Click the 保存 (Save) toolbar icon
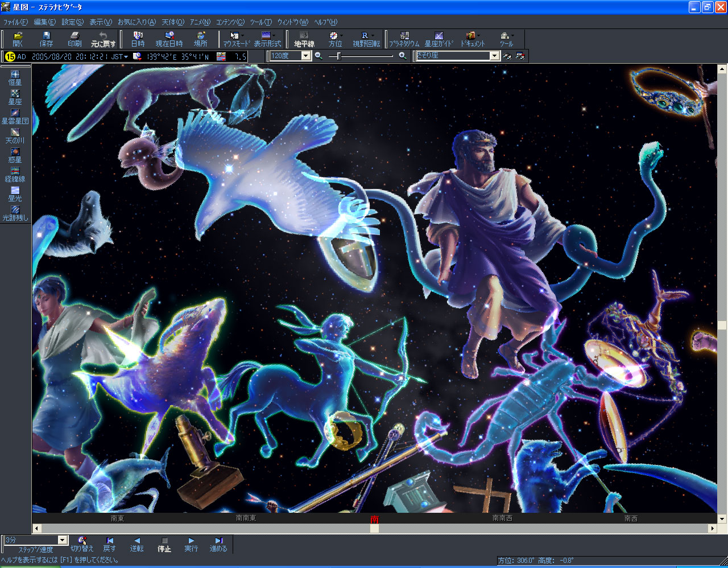This screenshot has width=728, height=568. tap(46, 39)
